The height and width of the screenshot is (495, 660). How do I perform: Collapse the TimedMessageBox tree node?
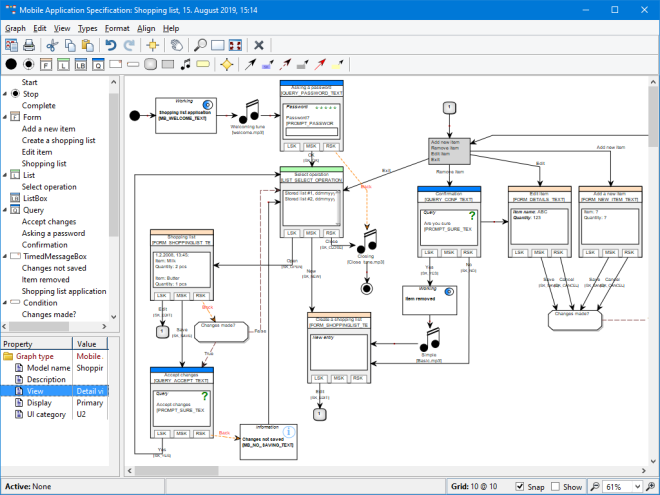click(5, 257)
